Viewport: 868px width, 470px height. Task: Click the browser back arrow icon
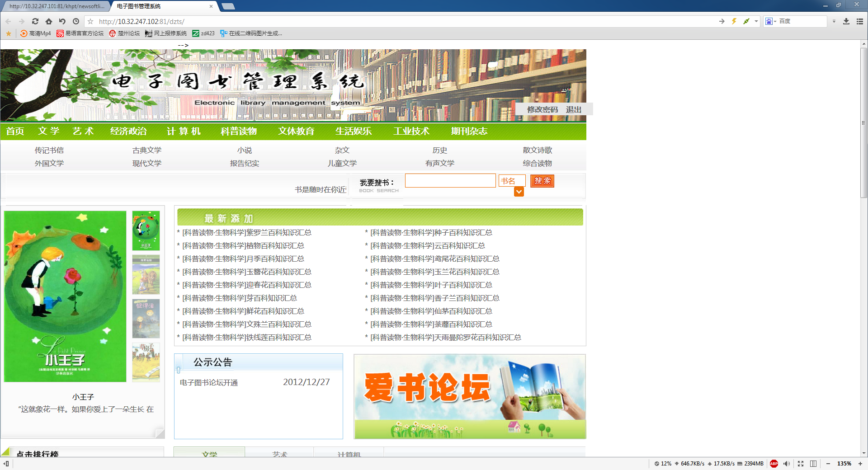click(x=8, y=21)
